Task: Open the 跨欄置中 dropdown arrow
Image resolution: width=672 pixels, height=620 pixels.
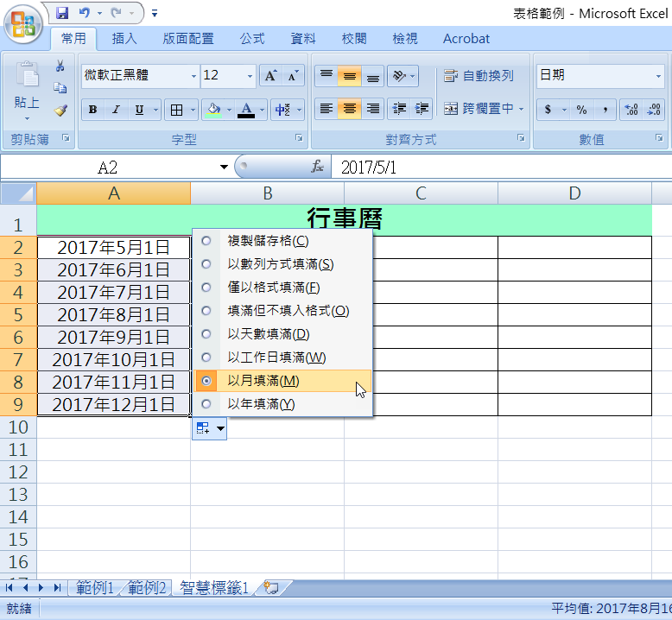Action: [x=521, y=109]
